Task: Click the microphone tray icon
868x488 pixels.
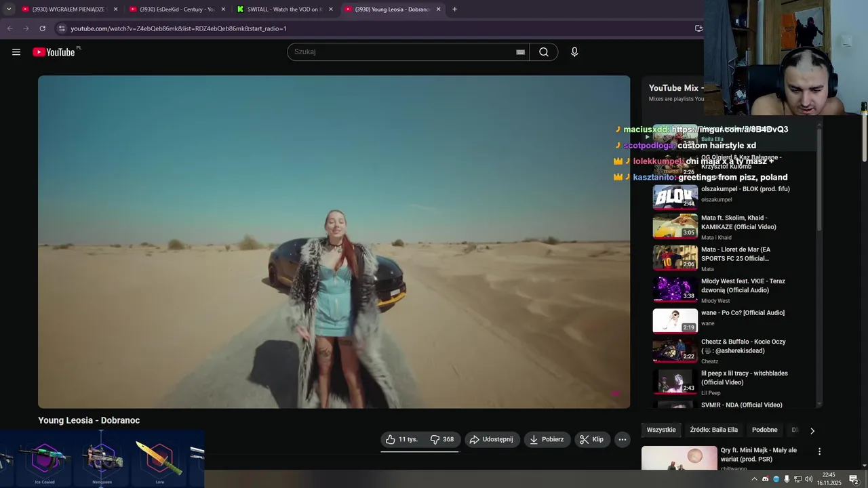Action: click(x=787, y=479)
